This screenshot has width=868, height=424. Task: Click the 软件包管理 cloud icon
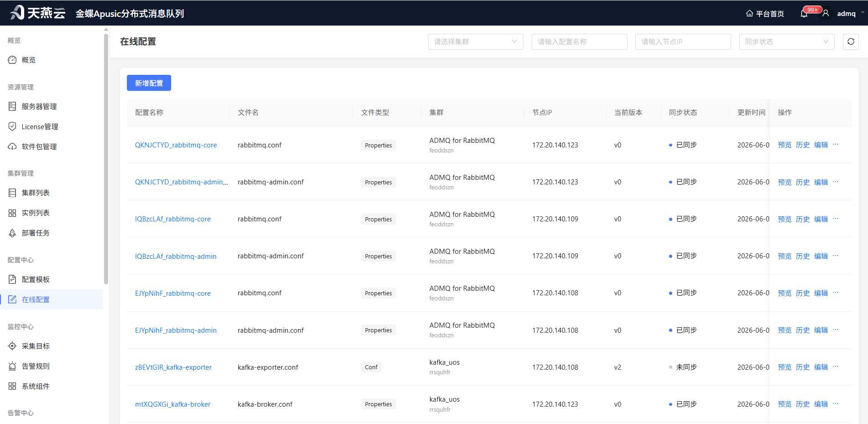click(12, 147)
